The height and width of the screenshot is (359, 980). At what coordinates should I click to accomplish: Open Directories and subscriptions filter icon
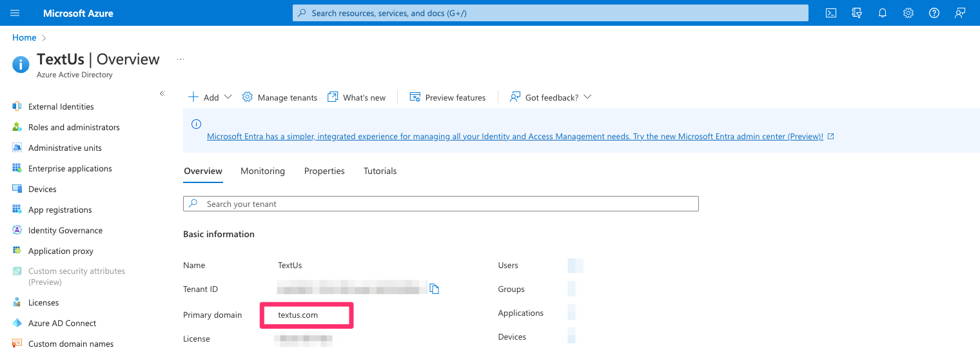[857, 13]
